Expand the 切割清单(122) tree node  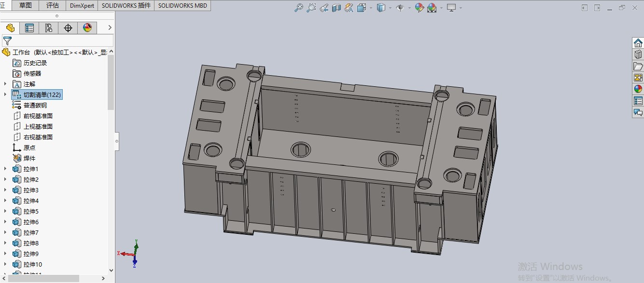[4, 94]
